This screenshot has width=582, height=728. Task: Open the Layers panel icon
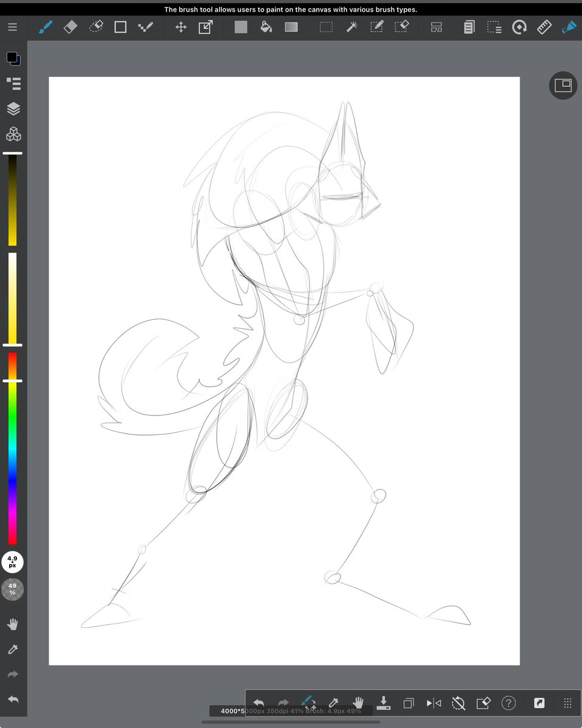pyautogui.click(x=13, y=109)
